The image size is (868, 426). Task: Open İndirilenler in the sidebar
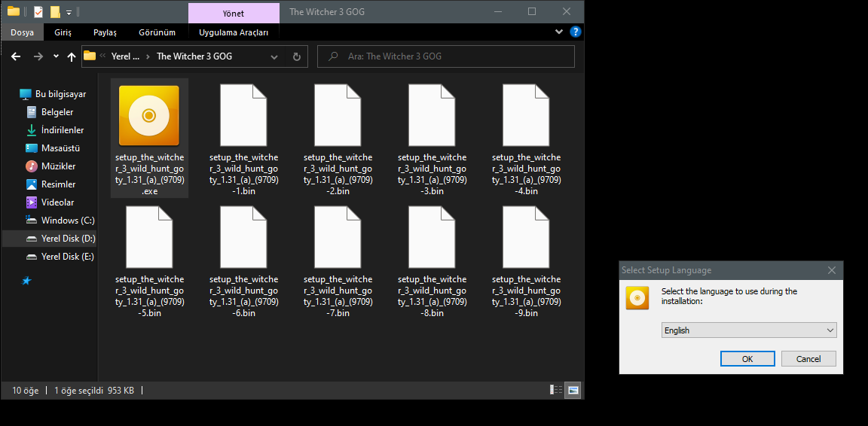click(55, 130)
